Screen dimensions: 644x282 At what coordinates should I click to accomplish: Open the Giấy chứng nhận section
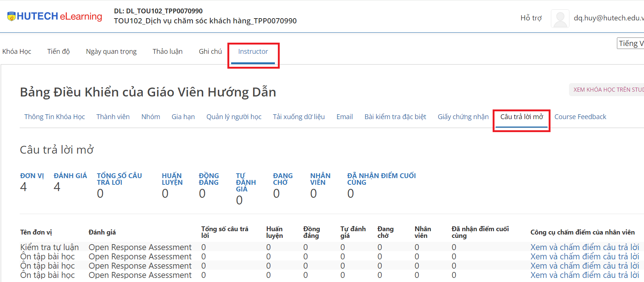[463, 117]
